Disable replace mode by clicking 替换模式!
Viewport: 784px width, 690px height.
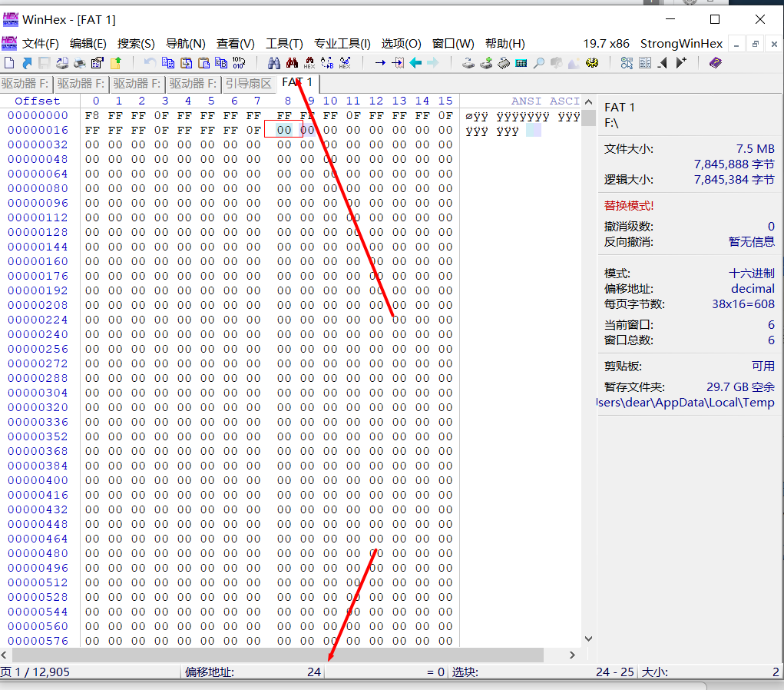click(x=629, y=205)
